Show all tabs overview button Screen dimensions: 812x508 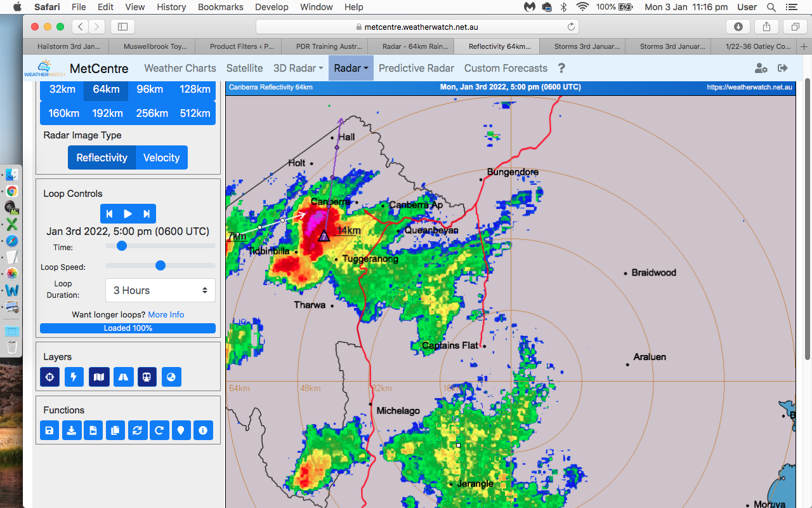click(795, 27)
